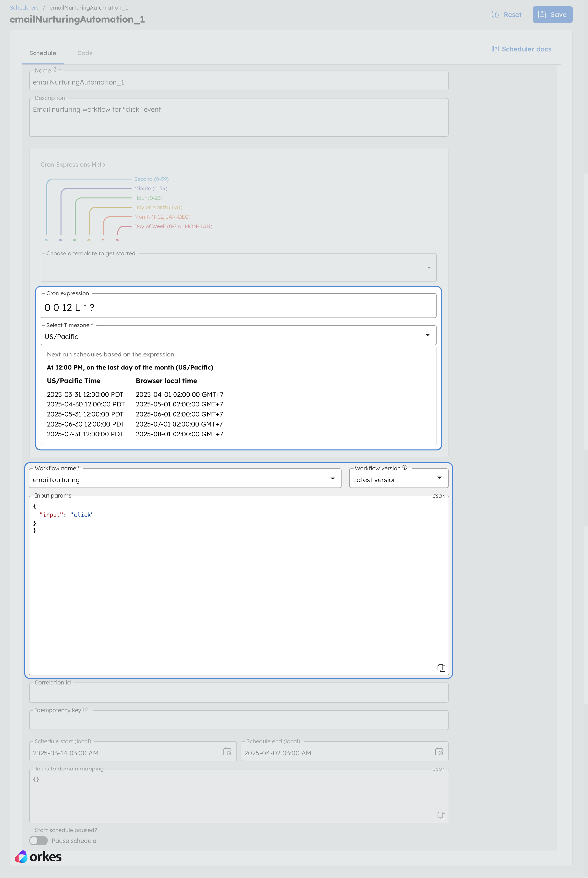Click the info icon beside Workflow version

[x=405, y=467]
